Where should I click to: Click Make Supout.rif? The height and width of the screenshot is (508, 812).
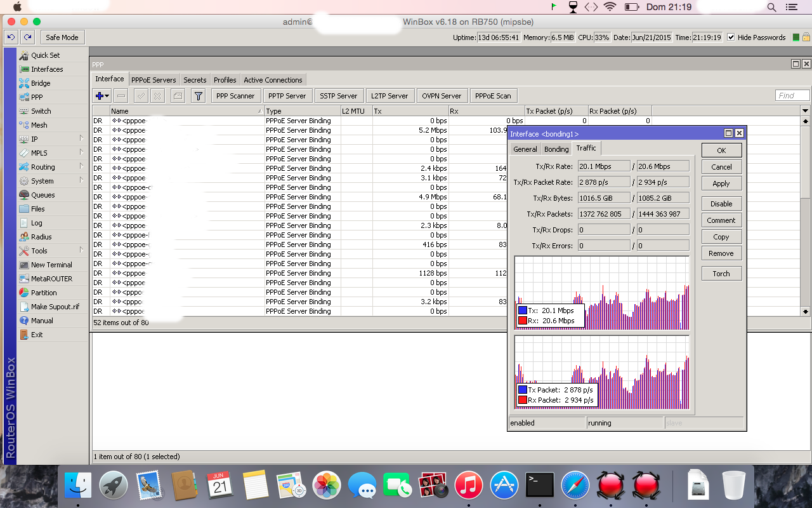point(53,307)
